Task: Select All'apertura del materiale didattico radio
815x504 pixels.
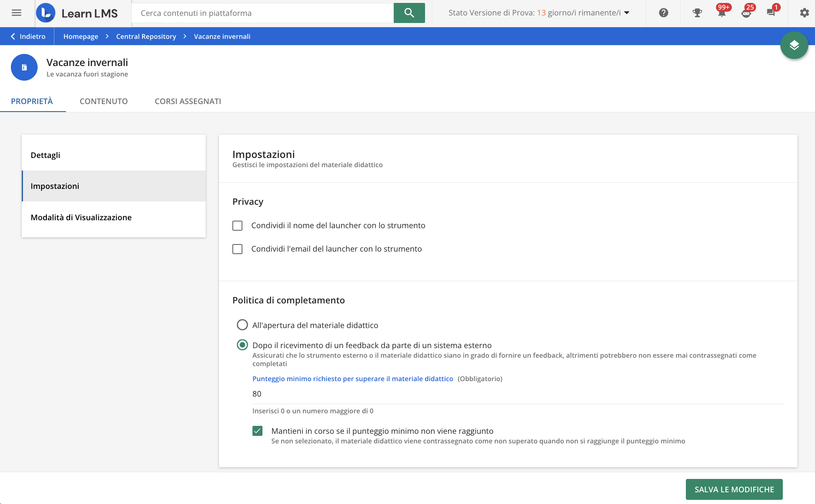Action: 242,325
